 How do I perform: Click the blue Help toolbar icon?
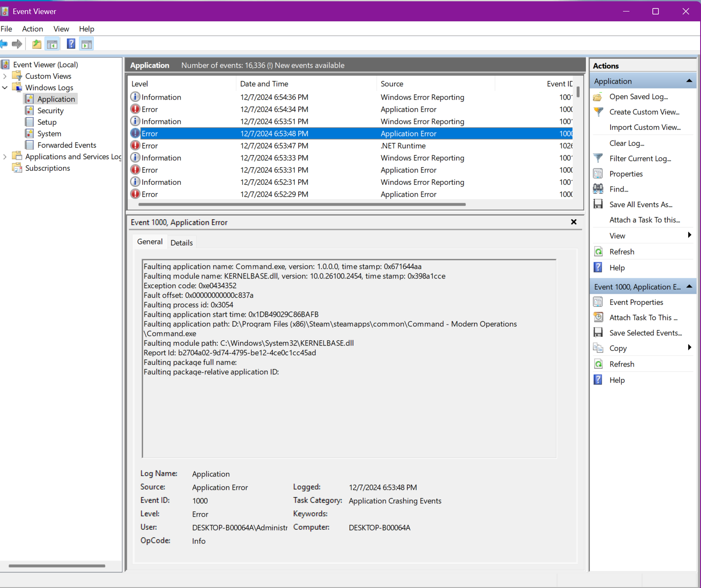click(x=71, y=44)
